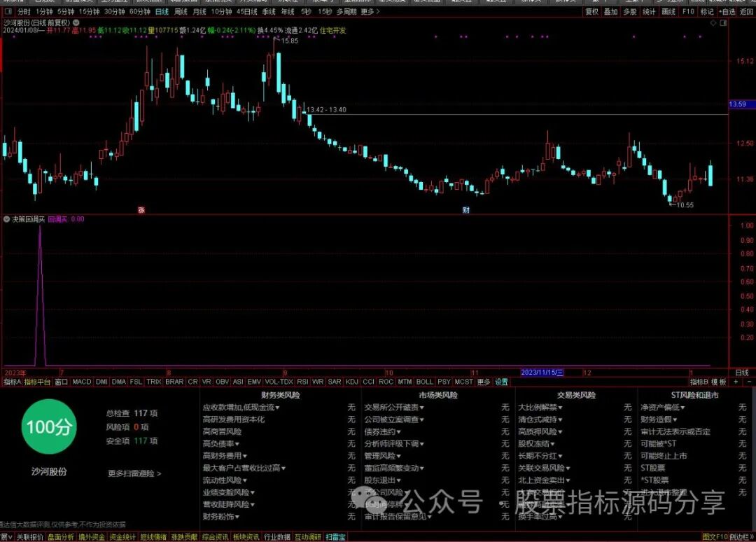Image resolution: width=756 pixels, height=542 pixels.
Task: Toggle the 侧边栏 sidebar button
Action: point(741,536)
